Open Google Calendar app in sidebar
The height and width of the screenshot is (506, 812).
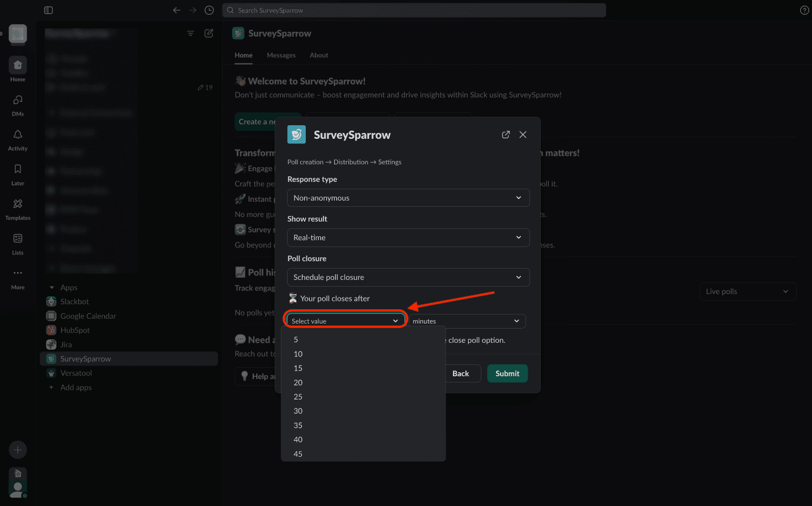[x=88, y=316]
